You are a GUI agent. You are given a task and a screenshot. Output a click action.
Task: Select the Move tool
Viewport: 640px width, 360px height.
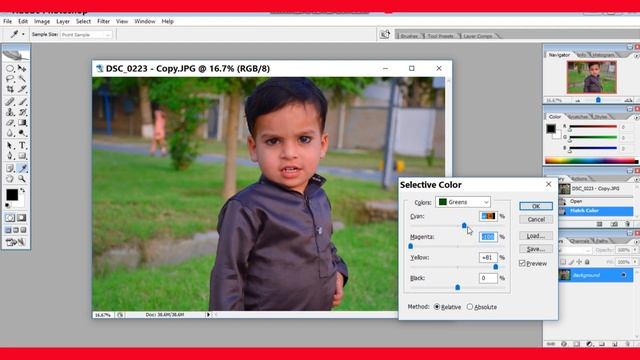pos(22,68)
